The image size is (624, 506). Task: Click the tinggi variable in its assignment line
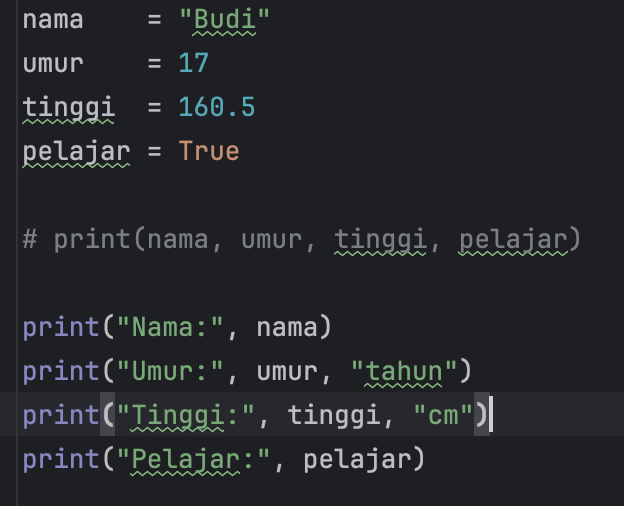(x=68, y=107)
